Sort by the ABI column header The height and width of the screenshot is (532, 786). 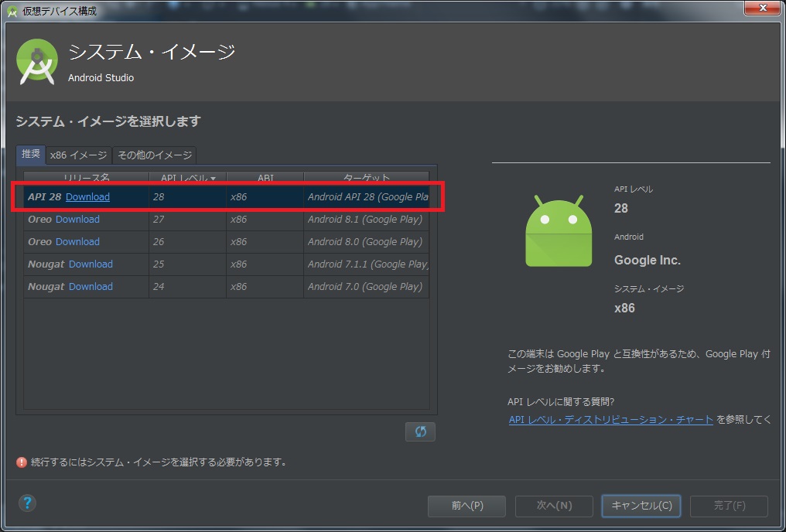click(265, 178)
